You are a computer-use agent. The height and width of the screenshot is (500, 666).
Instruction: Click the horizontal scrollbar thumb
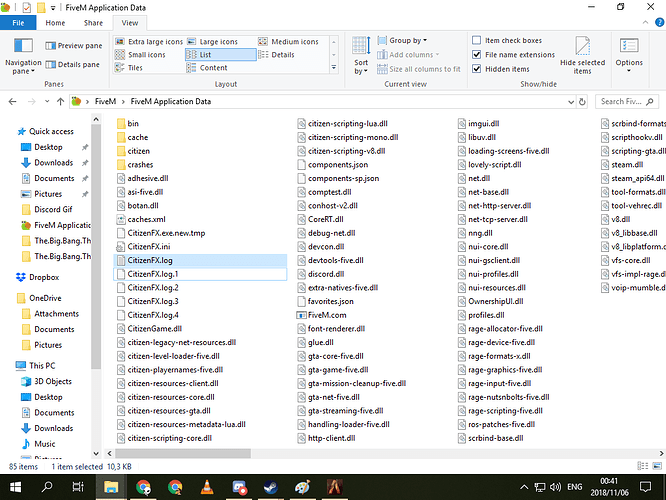coord(183,453)
